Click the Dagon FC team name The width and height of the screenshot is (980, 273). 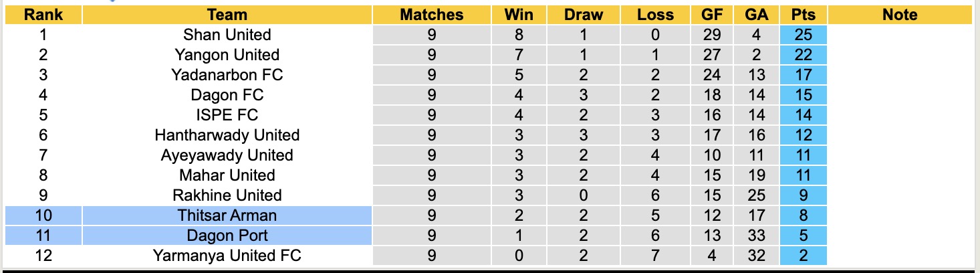pos(227,95)
